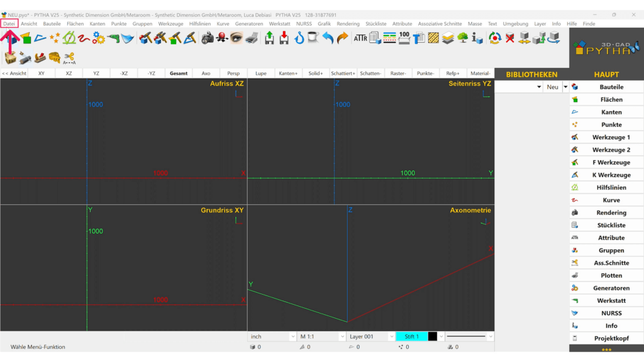The image size is (644, 362).
Task: Click the green tree toolbar icon
Action: (x=463, y=38)
